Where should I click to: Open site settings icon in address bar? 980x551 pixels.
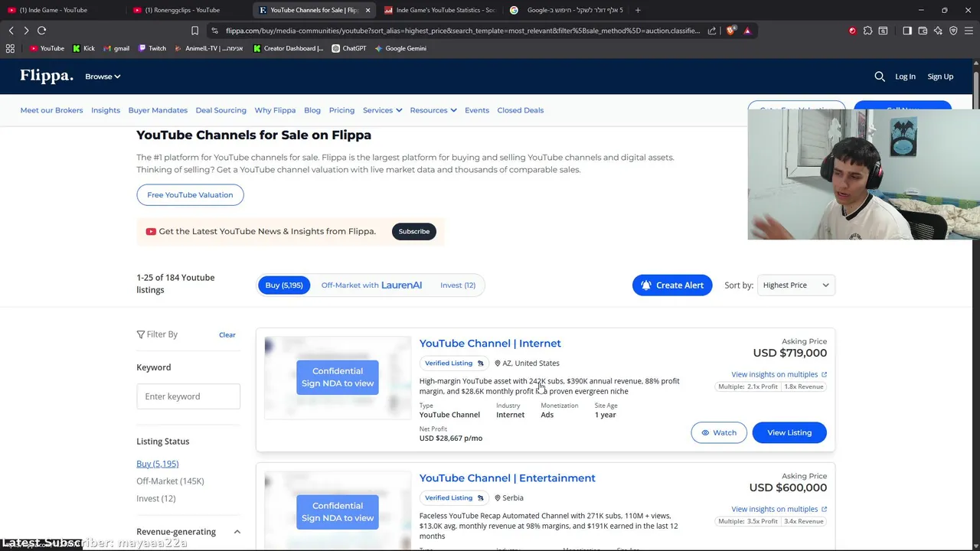214,31
